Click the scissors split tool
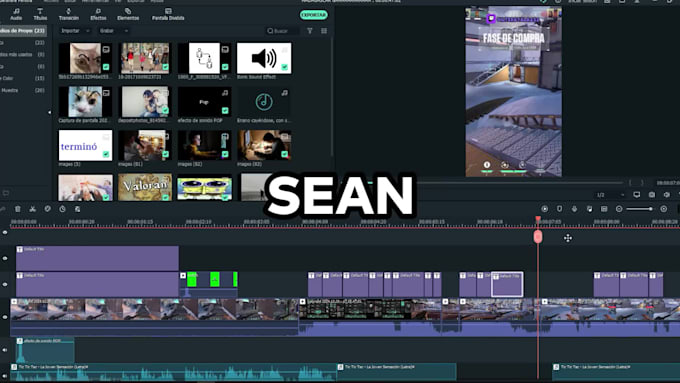The image size is (680, 383). pyautogui.click(x=33, y=209)
